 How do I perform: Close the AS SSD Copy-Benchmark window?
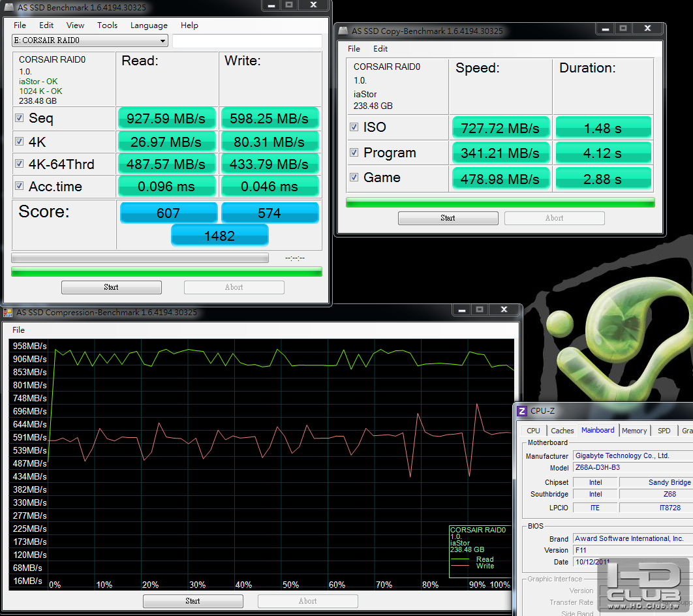tap(647, 29)
